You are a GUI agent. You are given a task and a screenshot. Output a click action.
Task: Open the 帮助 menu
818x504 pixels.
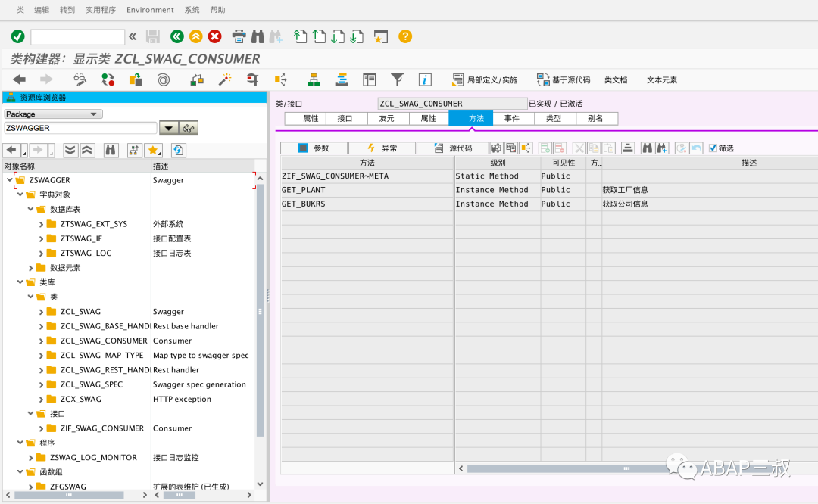(217, 10)
